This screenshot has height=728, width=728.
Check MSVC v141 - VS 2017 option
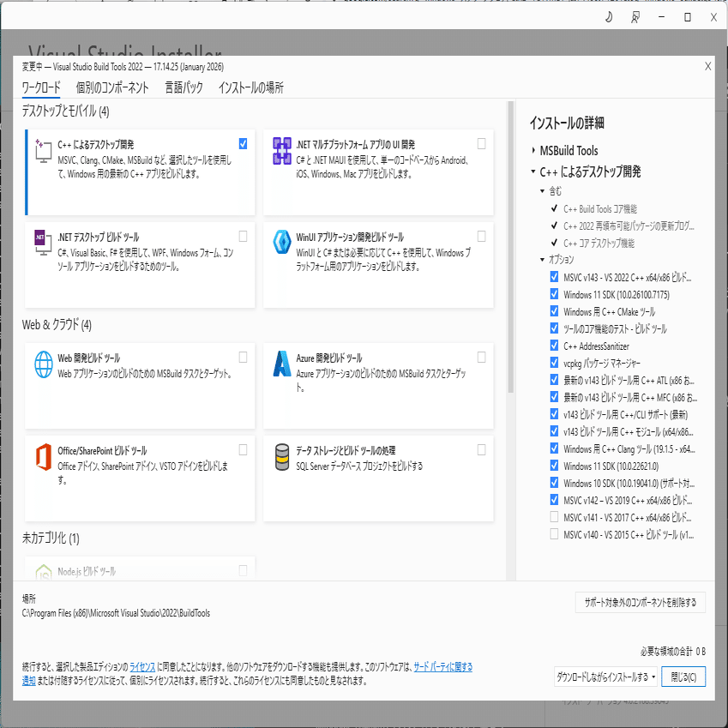tap(554, 517)
